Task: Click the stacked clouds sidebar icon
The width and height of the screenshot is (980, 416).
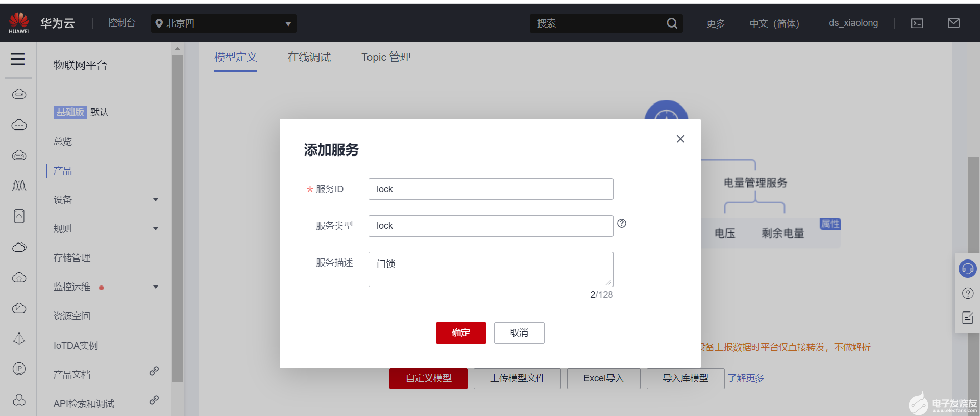Action: 19,247
